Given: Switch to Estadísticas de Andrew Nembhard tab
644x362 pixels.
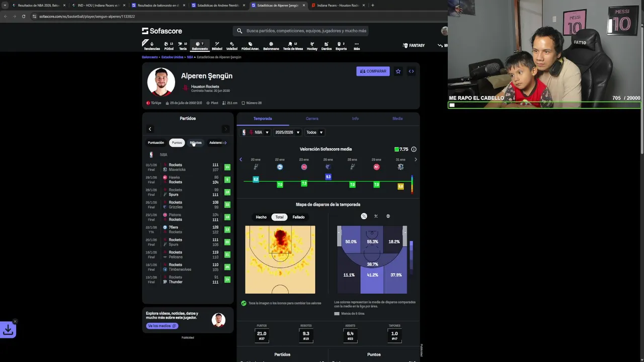Looking at the screenshot, I should [218, 6].
